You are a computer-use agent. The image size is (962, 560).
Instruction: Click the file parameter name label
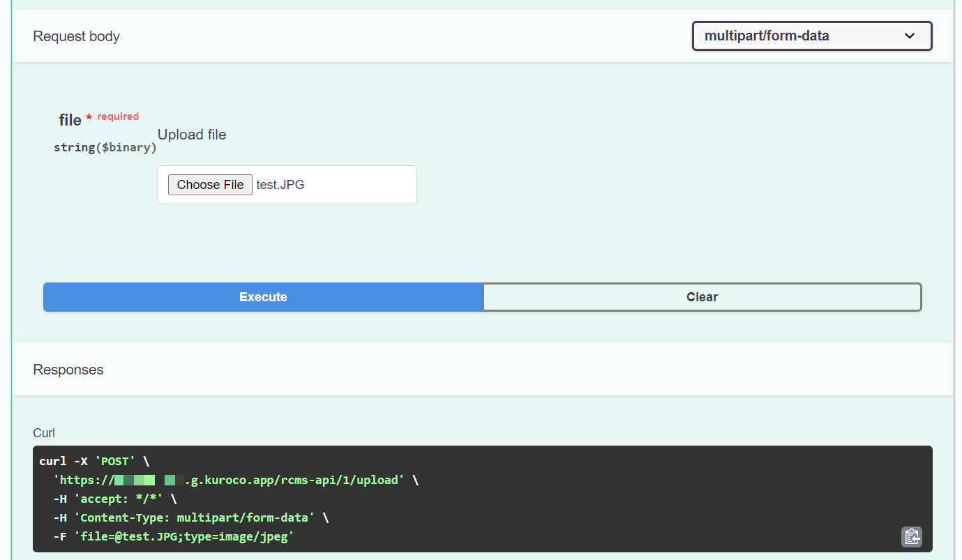click(69, 119)
